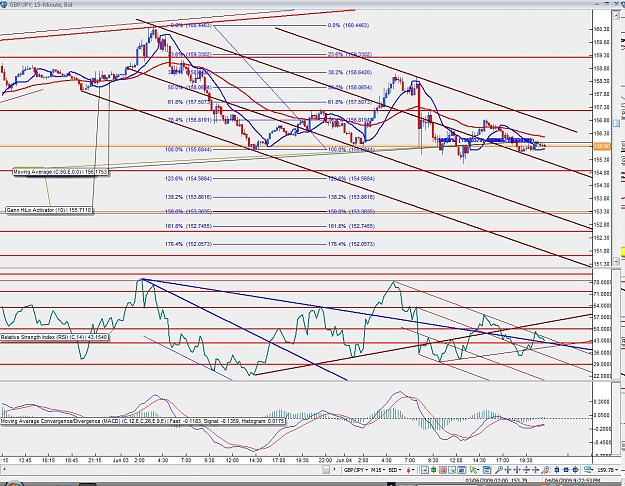The image size is (625, 486).
Task: Open the M15 timeframe dropdown
Action: (379, 470)
